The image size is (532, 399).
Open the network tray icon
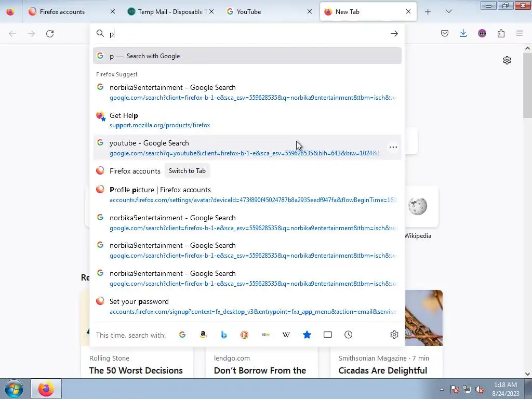point(467,389)
